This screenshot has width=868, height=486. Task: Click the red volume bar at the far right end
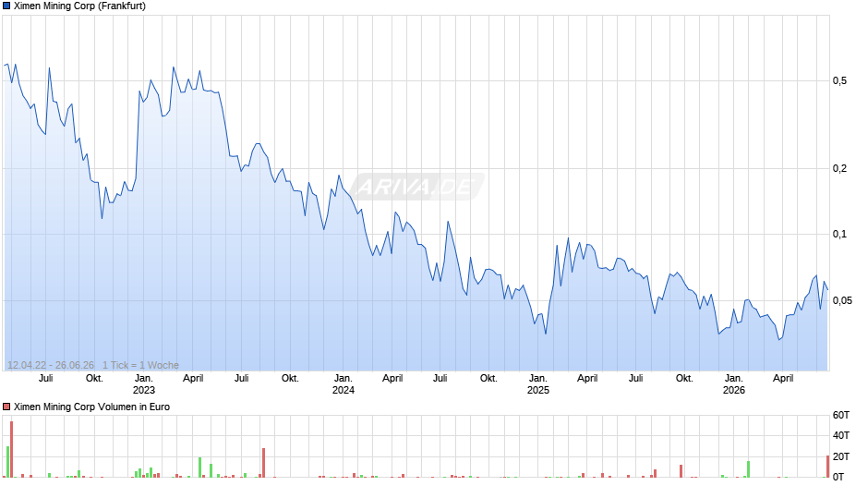point(827,466)
